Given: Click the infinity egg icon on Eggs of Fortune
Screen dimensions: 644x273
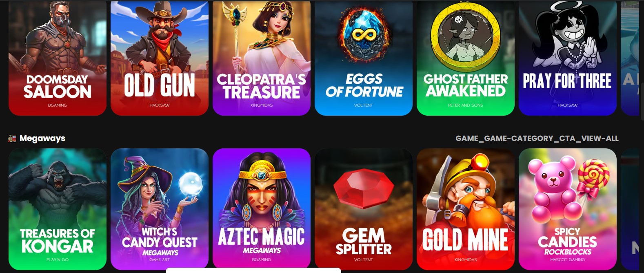Looking at the screenshot, I should [364, 35].
